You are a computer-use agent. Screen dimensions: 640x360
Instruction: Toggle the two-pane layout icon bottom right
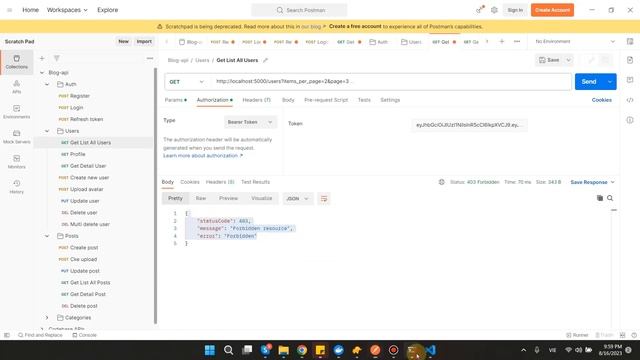click(x=622, y=335)
